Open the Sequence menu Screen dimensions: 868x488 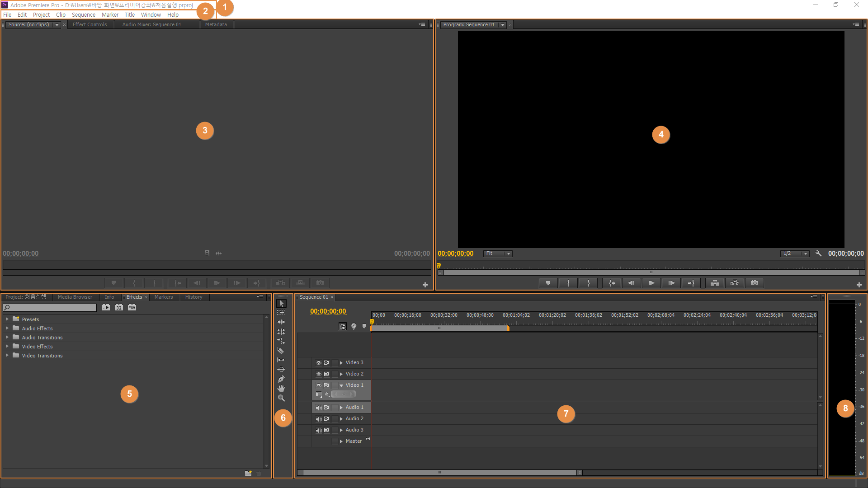tap(83, 14)
